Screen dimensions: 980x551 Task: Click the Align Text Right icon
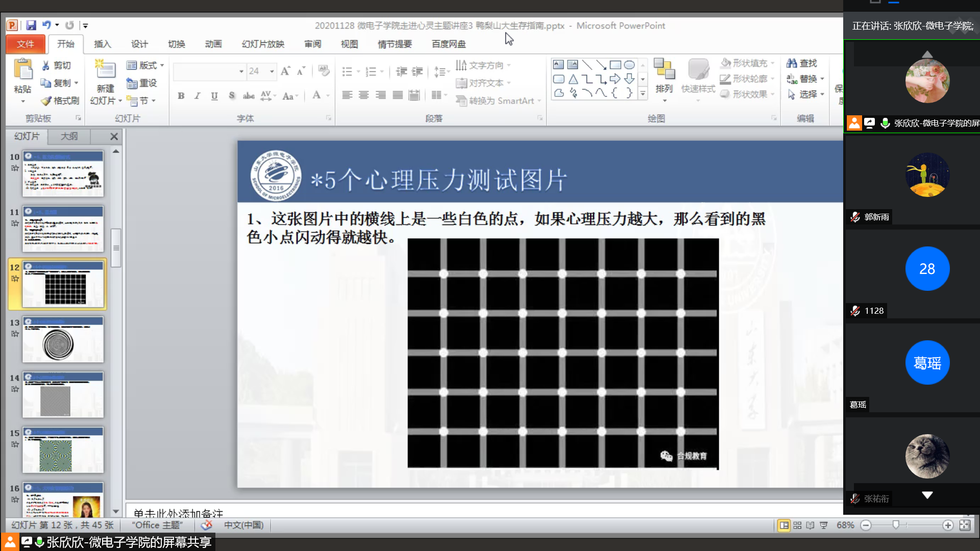(381, 95)
